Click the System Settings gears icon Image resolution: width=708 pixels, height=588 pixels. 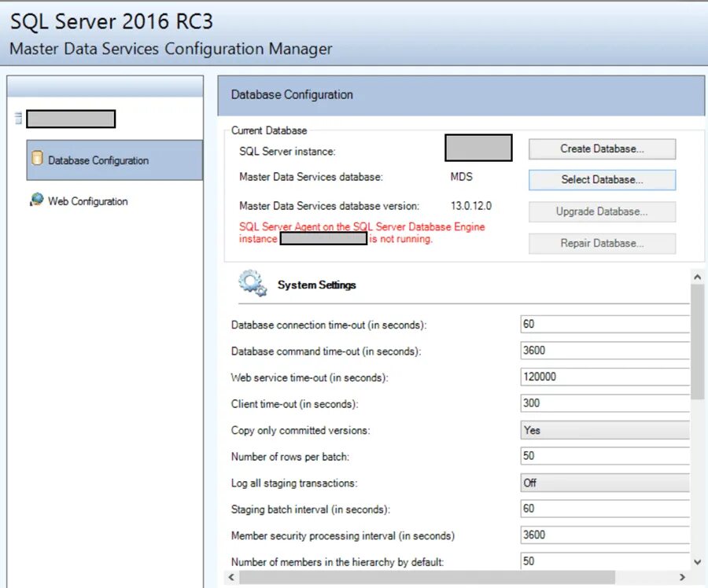pyautogui.click(x=253, y=283)
